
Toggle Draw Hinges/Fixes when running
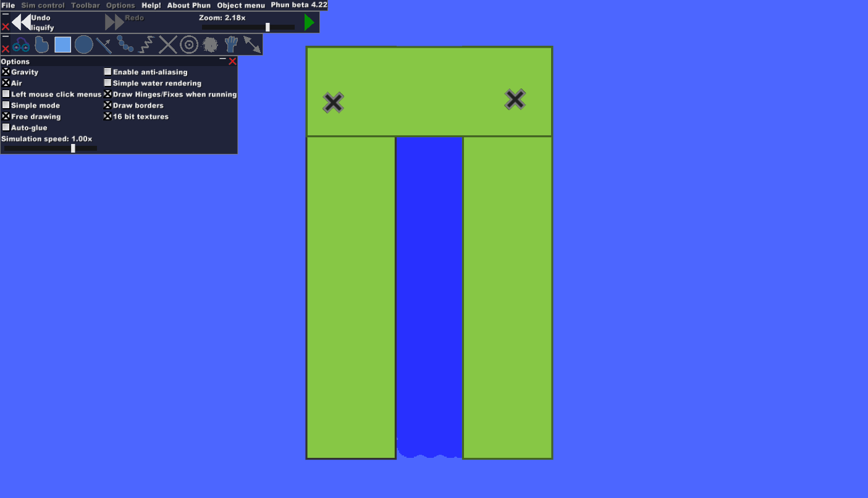pyautogui.click(x=107, y=94)
